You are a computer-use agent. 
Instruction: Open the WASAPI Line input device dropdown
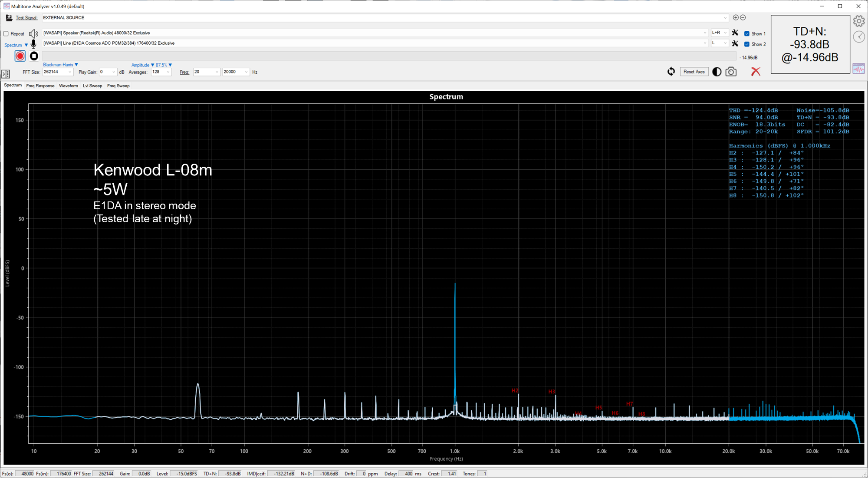coord(375,43)
